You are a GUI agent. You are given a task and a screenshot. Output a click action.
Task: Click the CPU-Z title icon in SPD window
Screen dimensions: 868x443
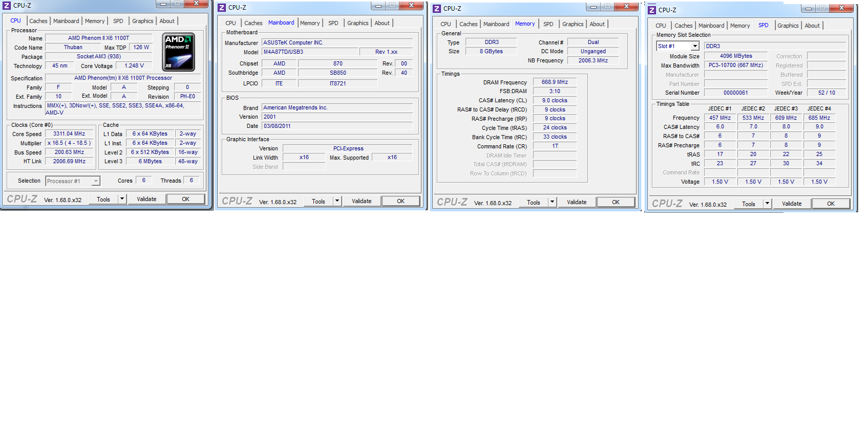[x=652, y=10]
